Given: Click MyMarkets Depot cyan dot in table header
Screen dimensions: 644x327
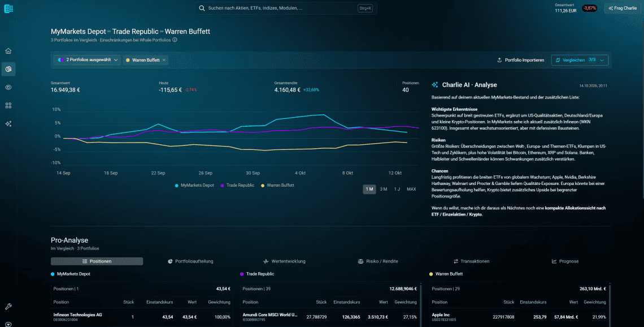Looking at the screenshot, I should point(53,274).
